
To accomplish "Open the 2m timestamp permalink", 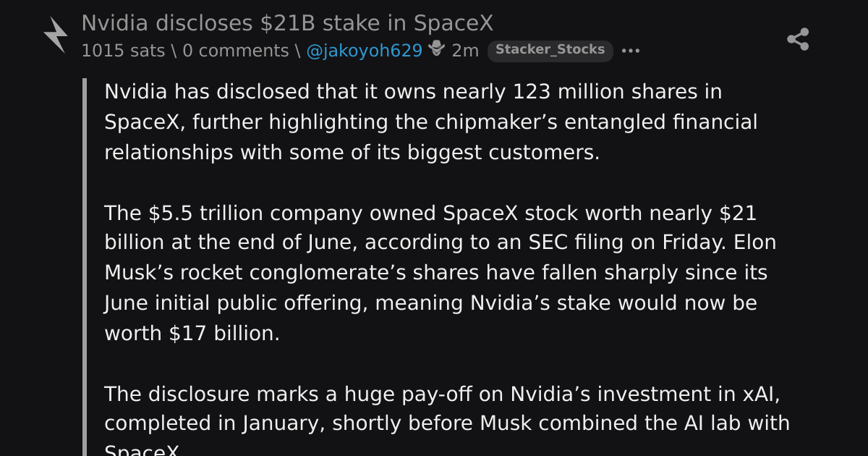I will click(465, 51).
